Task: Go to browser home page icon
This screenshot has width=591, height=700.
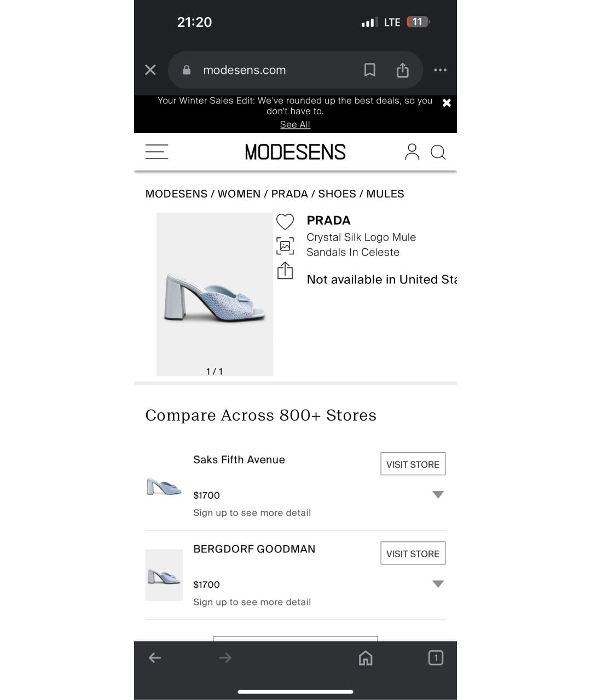Action: point(366,657)
